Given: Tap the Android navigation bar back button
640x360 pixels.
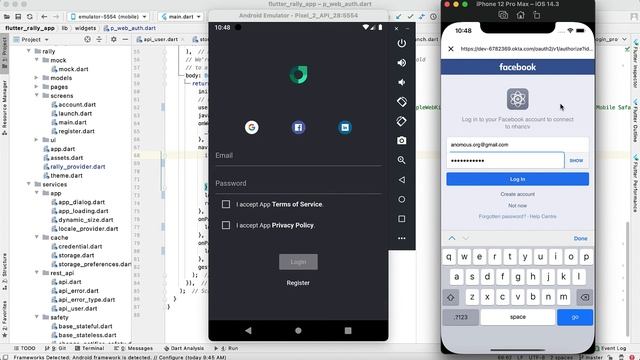Looking at the screenshot, I should [248, 330].
